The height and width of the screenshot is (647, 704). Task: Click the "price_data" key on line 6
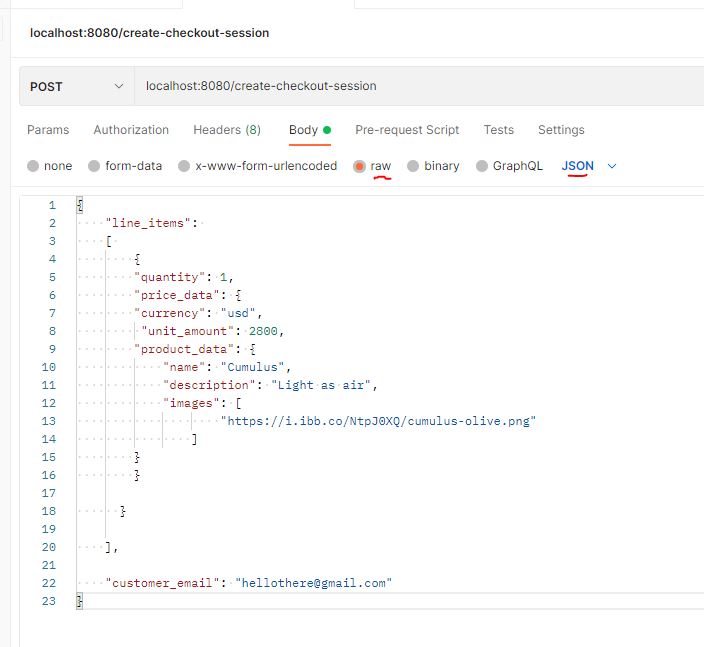(177, 295)
